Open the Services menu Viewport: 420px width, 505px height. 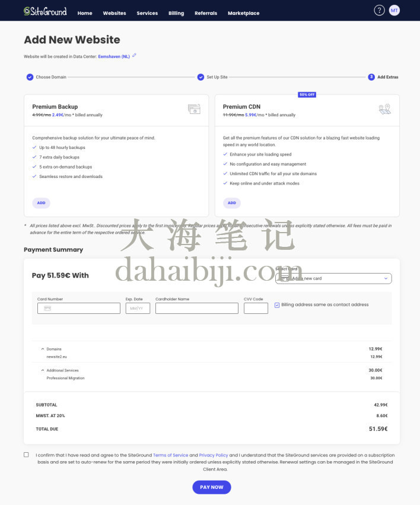147,13
